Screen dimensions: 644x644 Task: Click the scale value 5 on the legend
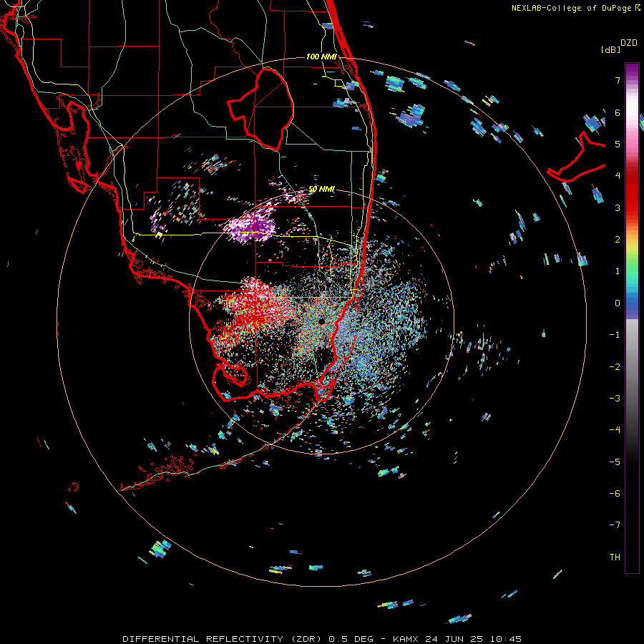coord(618,144)
